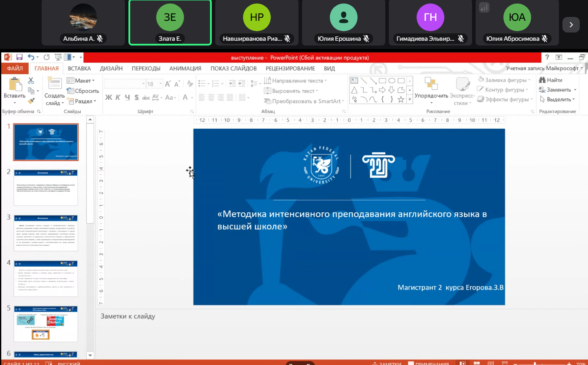
Task: Open the ДИЗАЙН ribbon tab
Action: (x=111, y=68)
